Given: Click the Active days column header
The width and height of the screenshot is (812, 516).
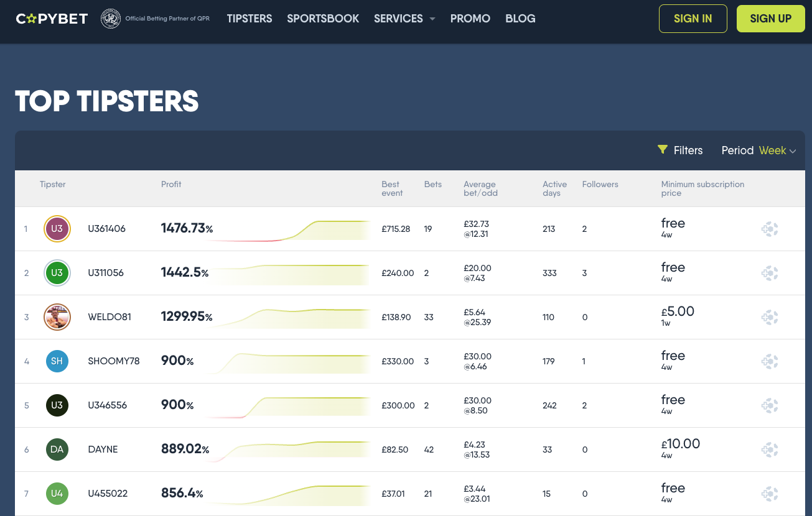Looking at the screenshot, I should click(x=554, y=188).
